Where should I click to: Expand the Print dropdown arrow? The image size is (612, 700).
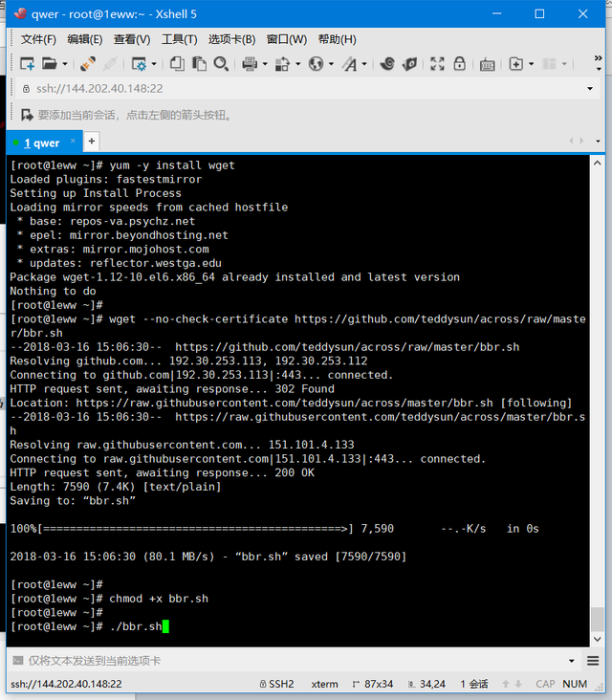(265, 64)
